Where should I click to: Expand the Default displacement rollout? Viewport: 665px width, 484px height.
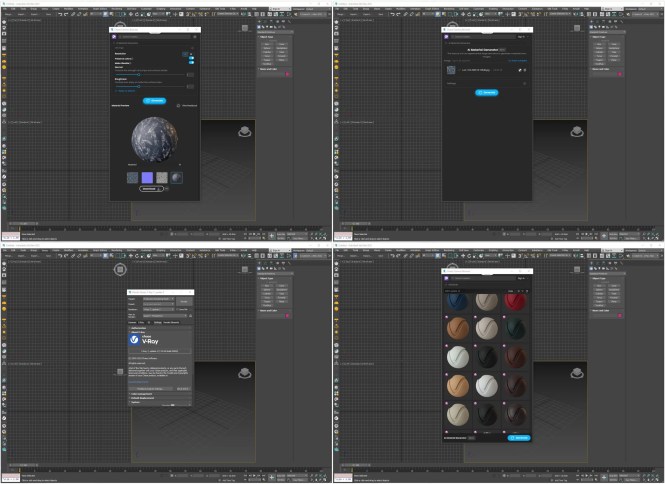(x=160, y=398)
